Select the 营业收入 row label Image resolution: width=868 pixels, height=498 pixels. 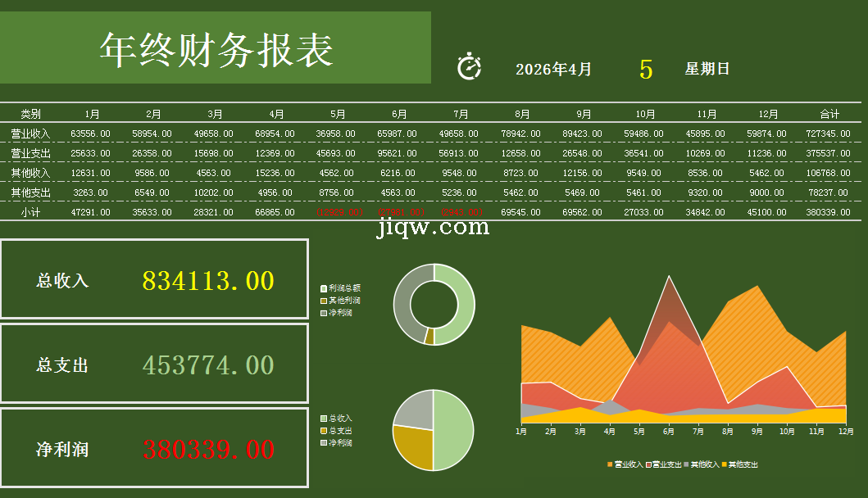(30, 134)
